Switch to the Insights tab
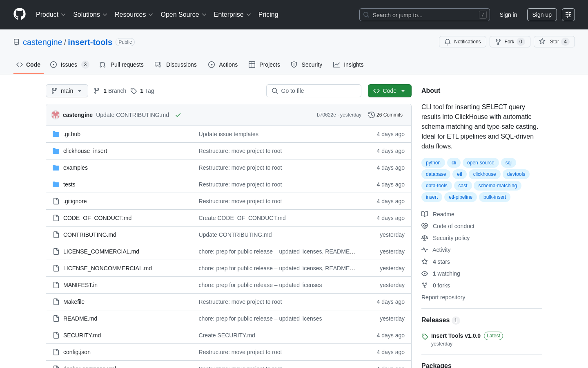Image resolution: width=588 pixels, height=368 pixels. coord(348,65)
